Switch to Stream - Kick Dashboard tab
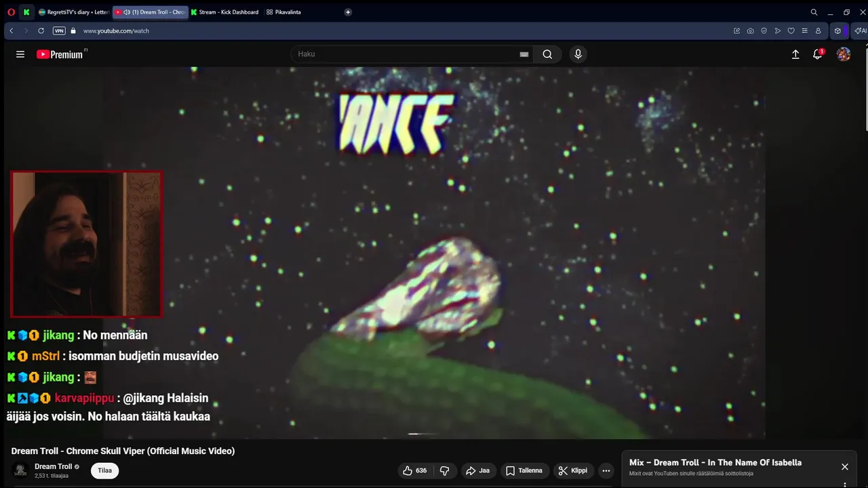The width and height of the screenshot is (868, 488). pos(224,12)
